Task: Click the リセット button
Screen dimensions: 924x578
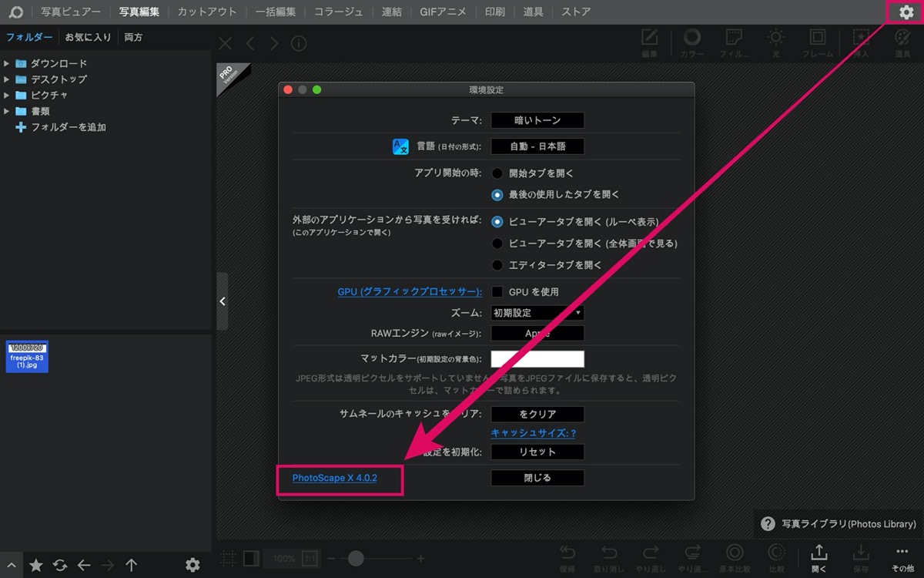Action: pyautogui.click(x=537, y=452)
